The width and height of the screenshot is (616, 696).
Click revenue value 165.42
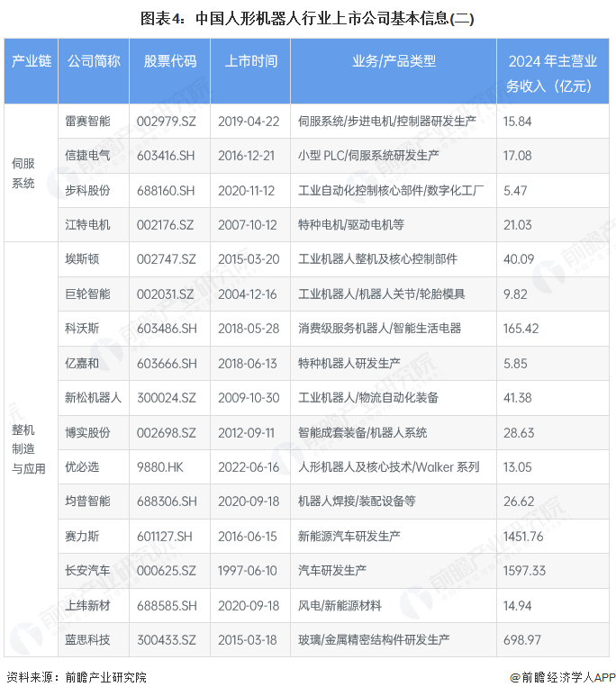tap(521, 329)
